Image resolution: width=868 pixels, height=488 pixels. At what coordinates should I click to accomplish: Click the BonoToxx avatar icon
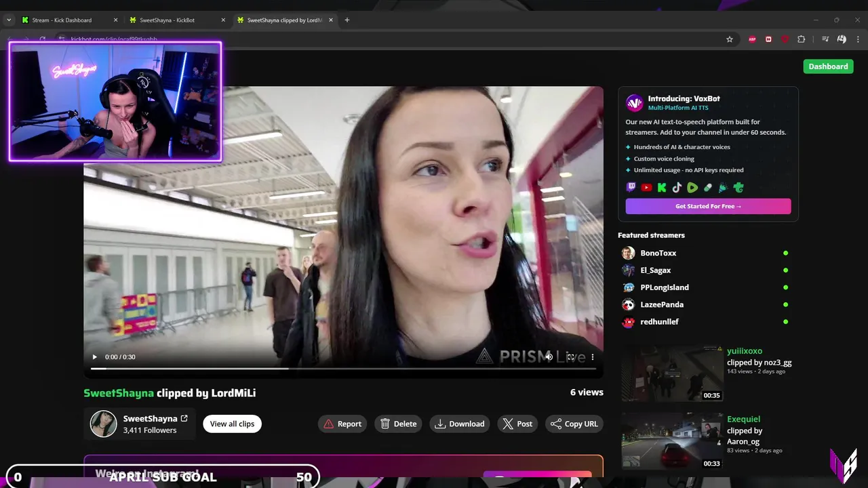(x=629, y=253)
